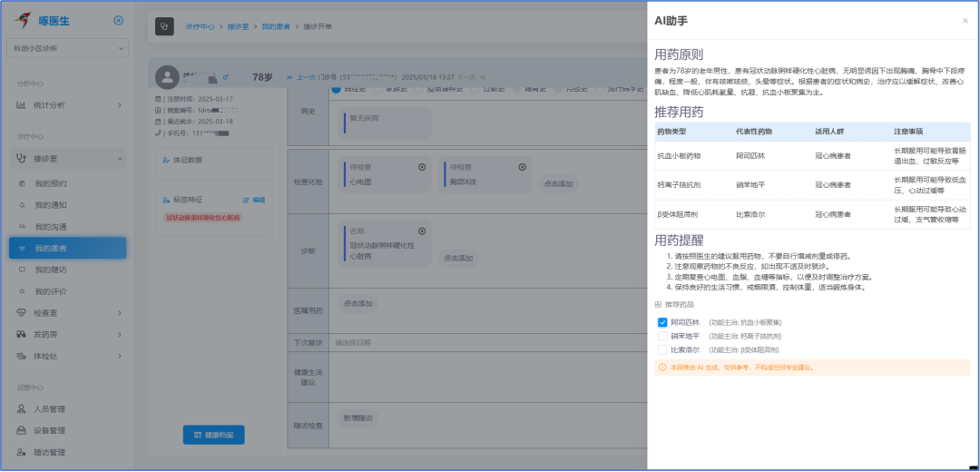Click the 发药房 pharmacy icon
This screenshot has height=472, width=980.
(23, 334)
